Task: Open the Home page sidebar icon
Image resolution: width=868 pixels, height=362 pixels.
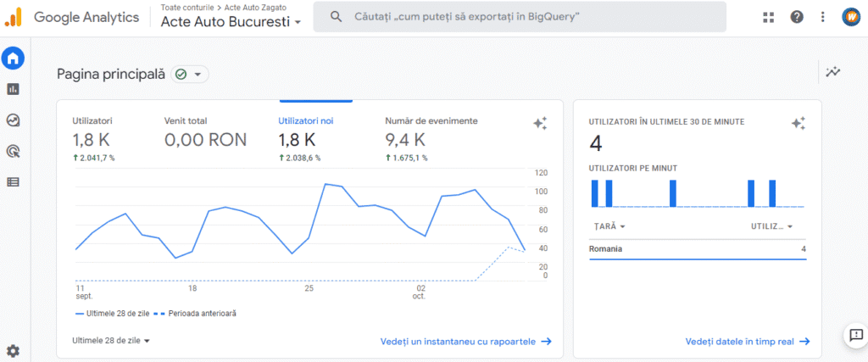Action: pyautogui.click(x=13, y=58)
